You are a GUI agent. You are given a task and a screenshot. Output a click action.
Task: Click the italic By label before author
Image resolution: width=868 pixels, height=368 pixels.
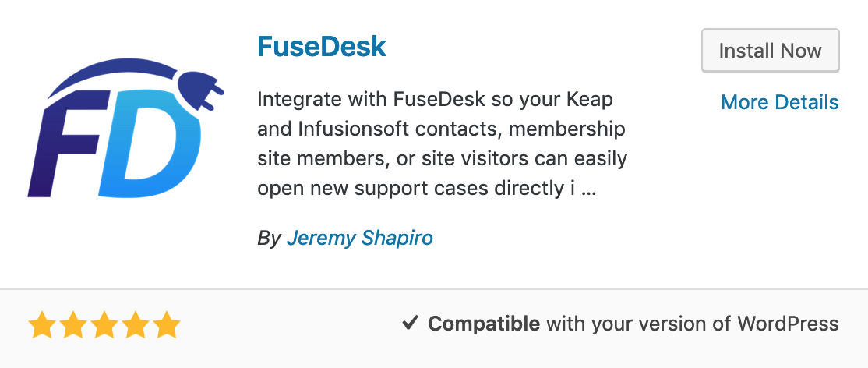pos(269,239)
